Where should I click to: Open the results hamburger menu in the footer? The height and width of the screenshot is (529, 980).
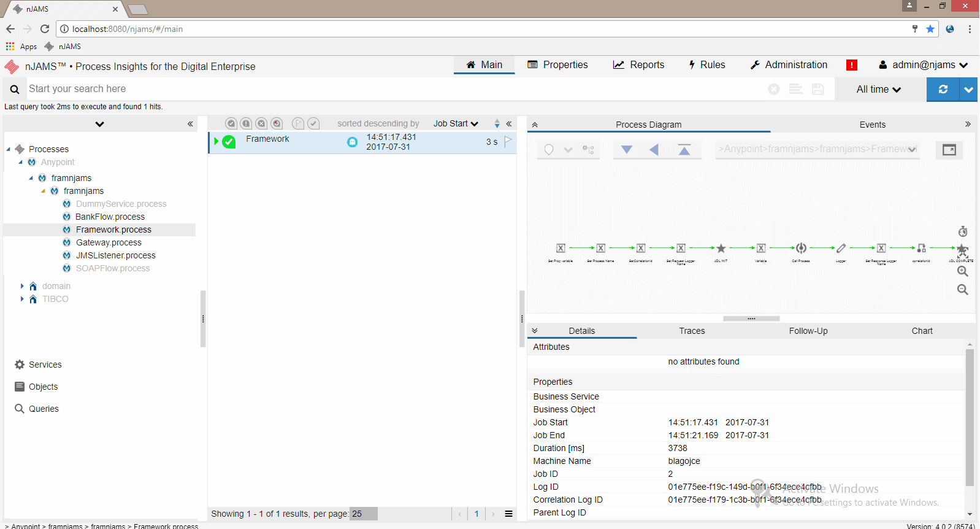(x=508, y=514)
